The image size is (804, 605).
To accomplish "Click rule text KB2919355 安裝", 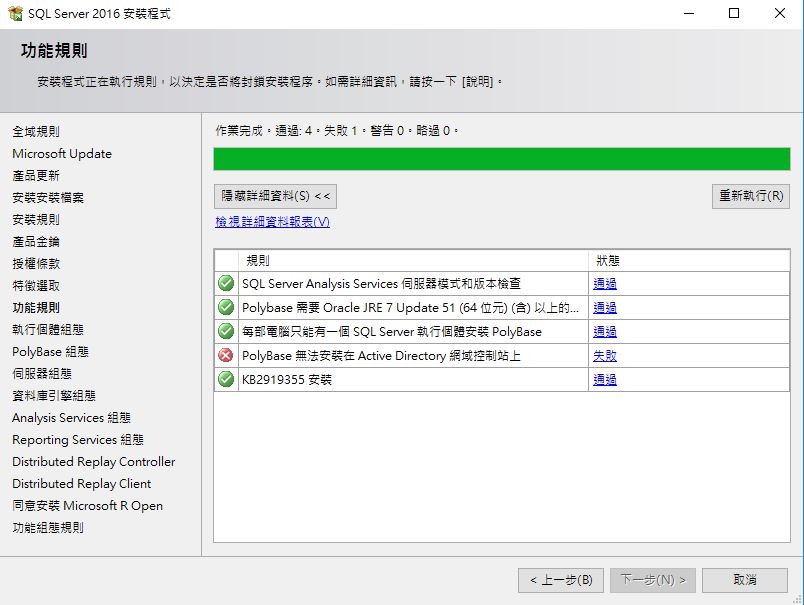I will pyautogui.click(x=287, y=380).
